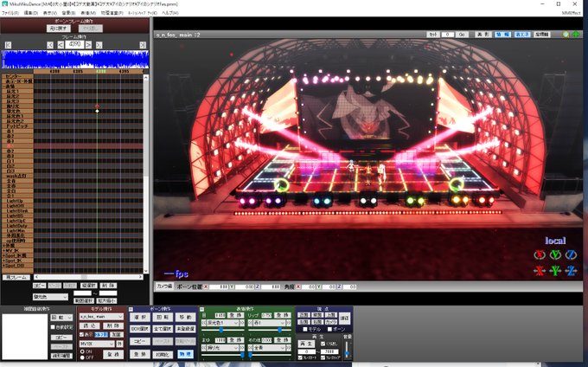Screen dimensions: 588x367
Task: Toggle the フレームストップ checkbox
Action: tap(323, 358)
